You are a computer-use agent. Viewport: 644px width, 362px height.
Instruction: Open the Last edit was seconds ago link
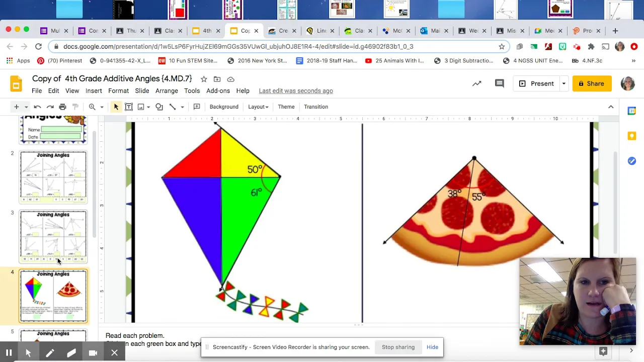click(x=296, y=91)
